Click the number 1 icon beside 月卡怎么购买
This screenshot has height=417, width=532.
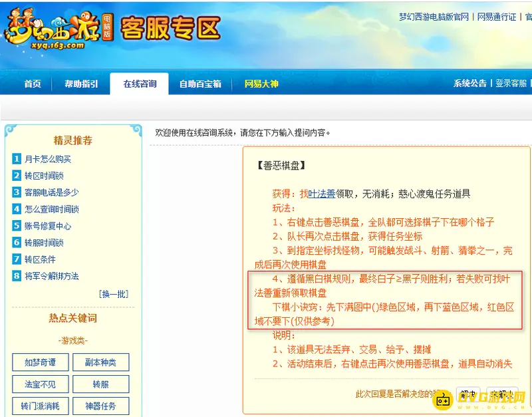[x=17, y=158]
